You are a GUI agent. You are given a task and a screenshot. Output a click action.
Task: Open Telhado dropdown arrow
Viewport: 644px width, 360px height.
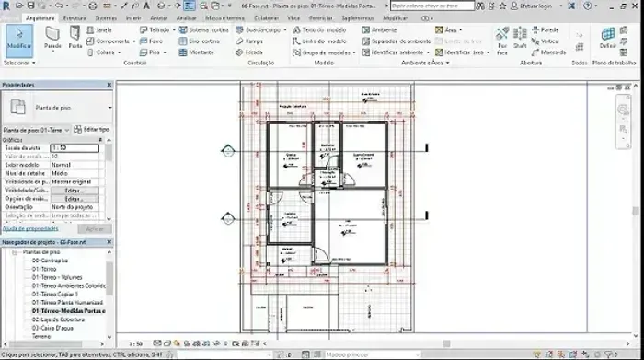pos(174,30)
